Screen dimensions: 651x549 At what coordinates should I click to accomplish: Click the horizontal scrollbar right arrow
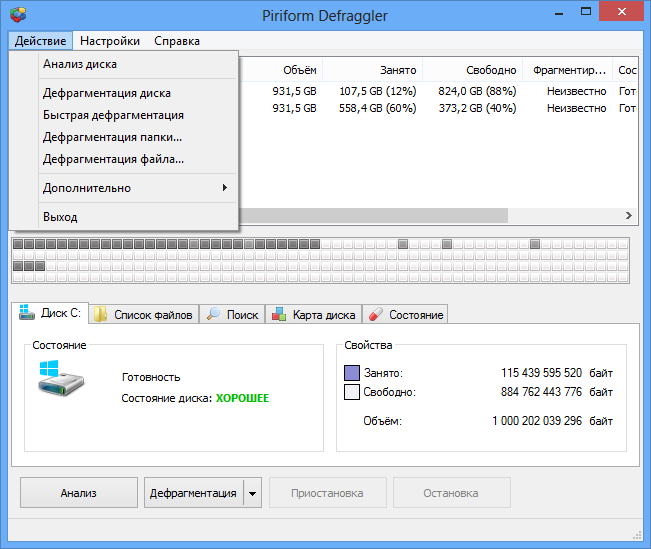(629, 216)
